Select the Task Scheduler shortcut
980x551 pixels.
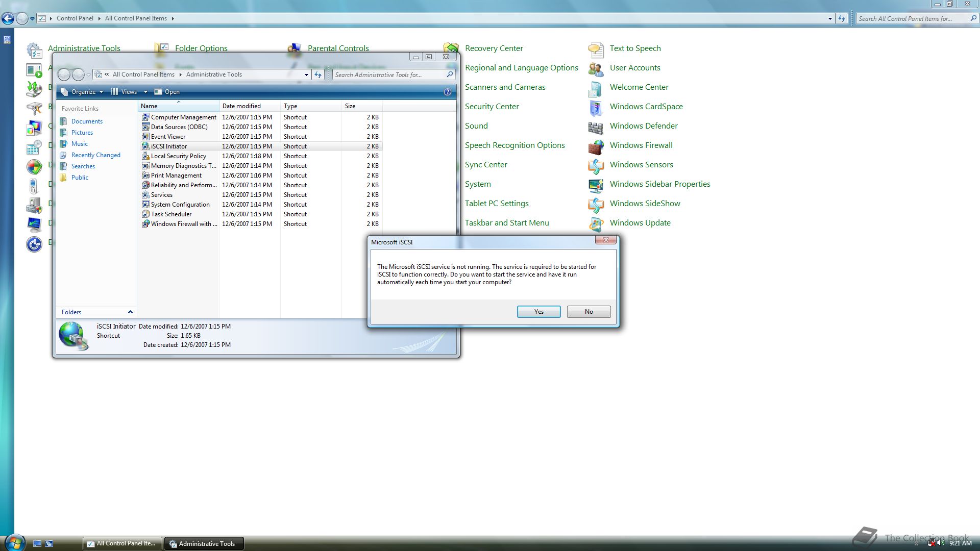pos(167,214)
